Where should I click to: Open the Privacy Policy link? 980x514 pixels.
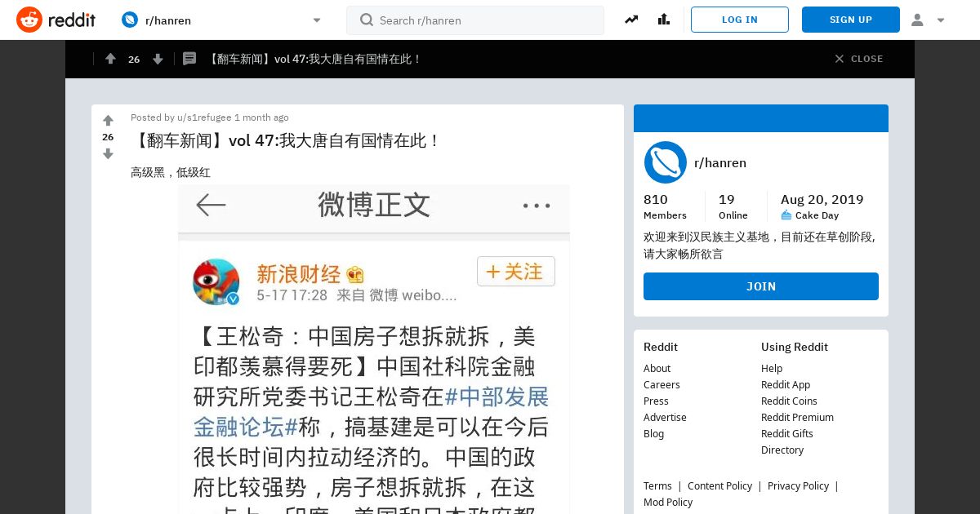pos(798,485)
